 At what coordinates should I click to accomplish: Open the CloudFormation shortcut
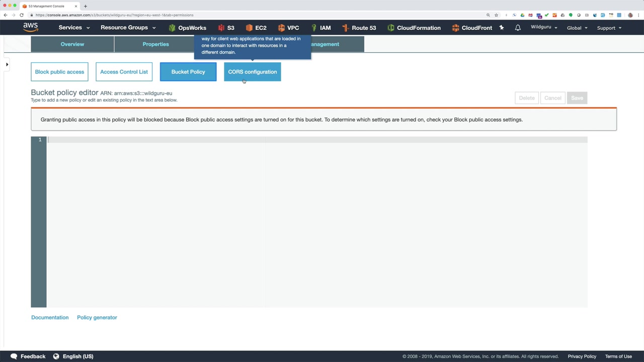(x=414, y=28)
